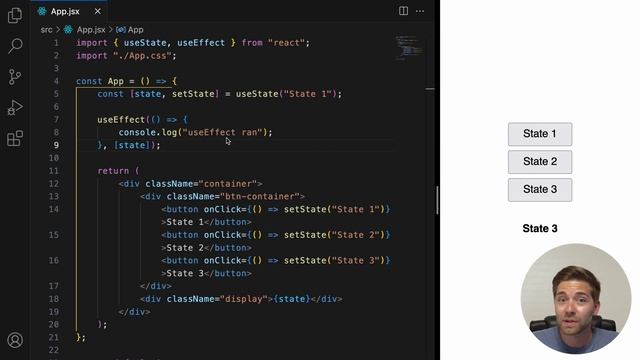
Task: Click the React icon on App.jsx tab
Action: pyautogui.click(x=42, y=11)
